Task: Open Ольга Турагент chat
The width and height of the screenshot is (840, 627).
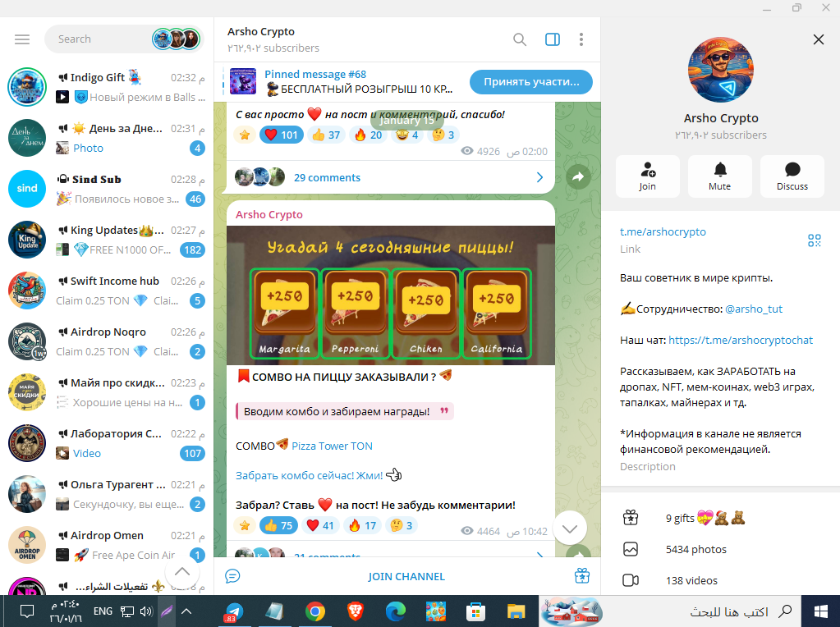Action: [107, 494]
